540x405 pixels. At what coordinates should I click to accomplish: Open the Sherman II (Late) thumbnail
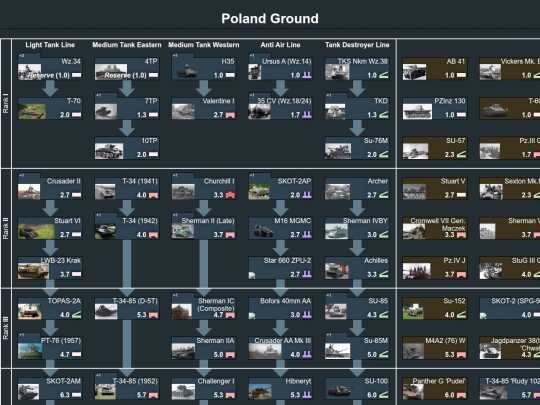click(183, 231)
